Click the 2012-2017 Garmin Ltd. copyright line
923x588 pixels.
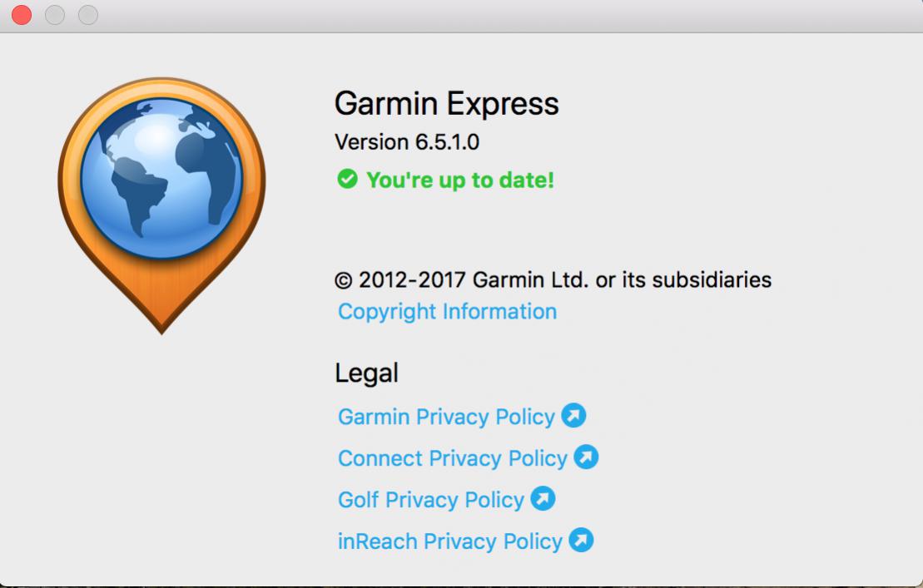click(553, 280)
